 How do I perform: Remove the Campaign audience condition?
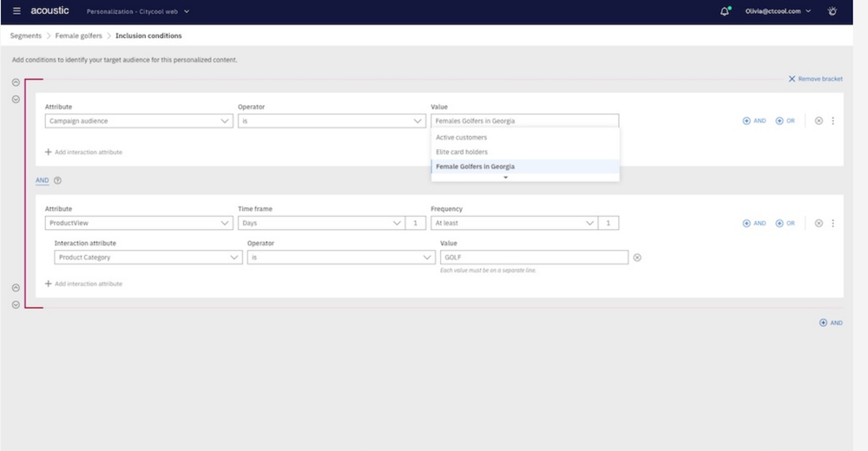(x=819, y=121)
